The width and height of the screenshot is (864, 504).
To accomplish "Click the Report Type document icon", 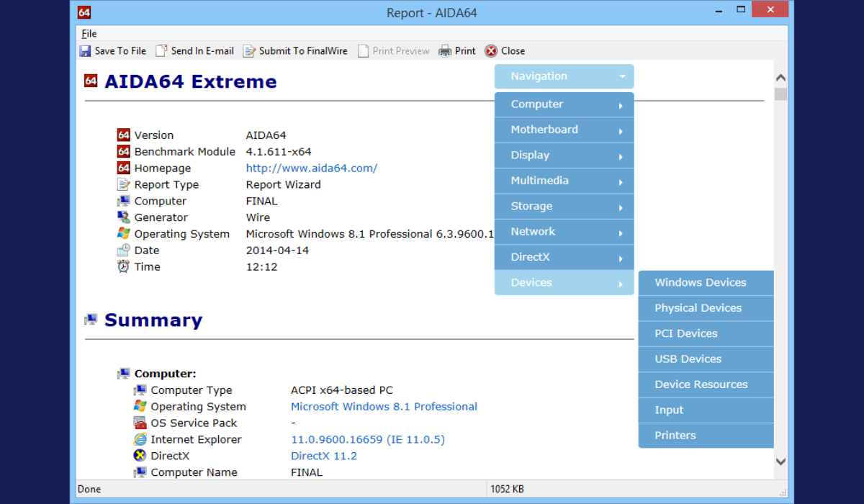I will click(123, 184).
